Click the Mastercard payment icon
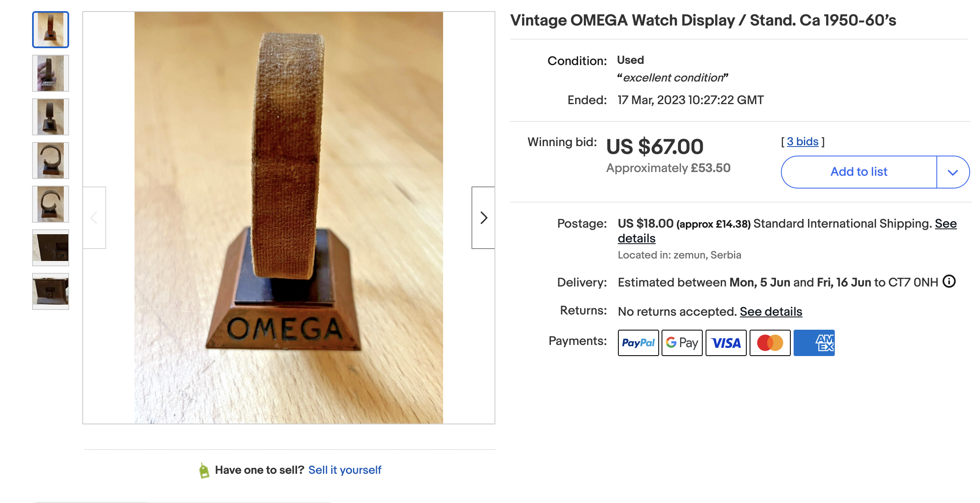980x503 pixels. [x=770, y=342]
